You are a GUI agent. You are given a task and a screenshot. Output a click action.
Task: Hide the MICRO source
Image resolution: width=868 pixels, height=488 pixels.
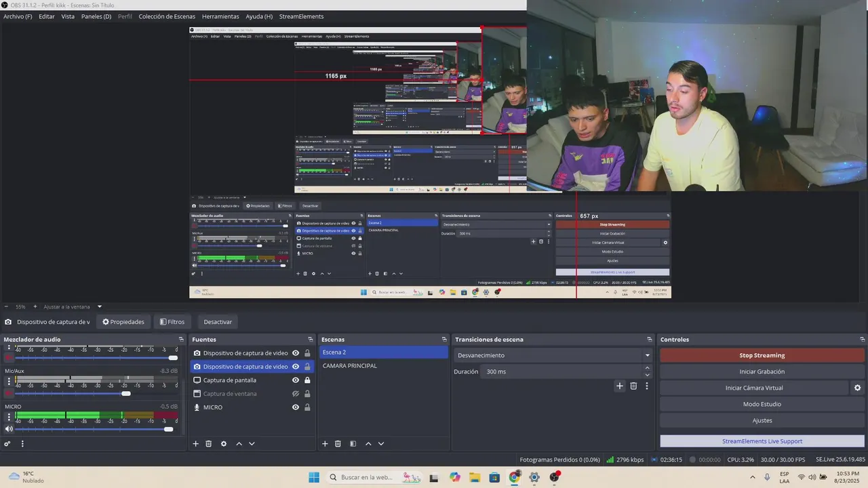pos(296,407)
